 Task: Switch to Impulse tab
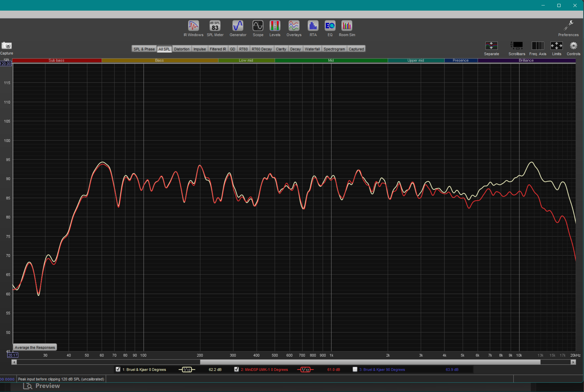coord(200,49)
